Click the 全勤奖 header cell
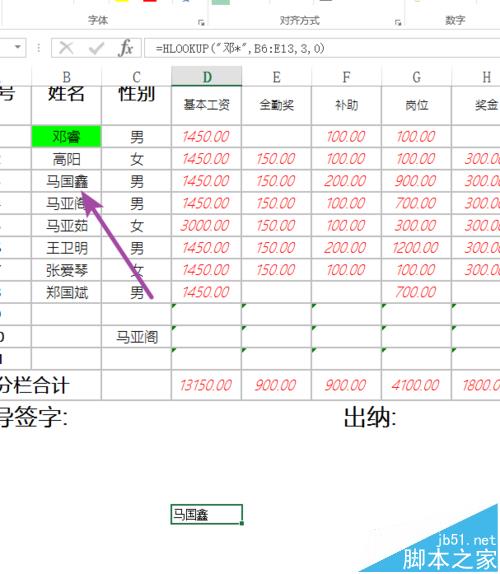500x574 pixels. click(276, 105)
